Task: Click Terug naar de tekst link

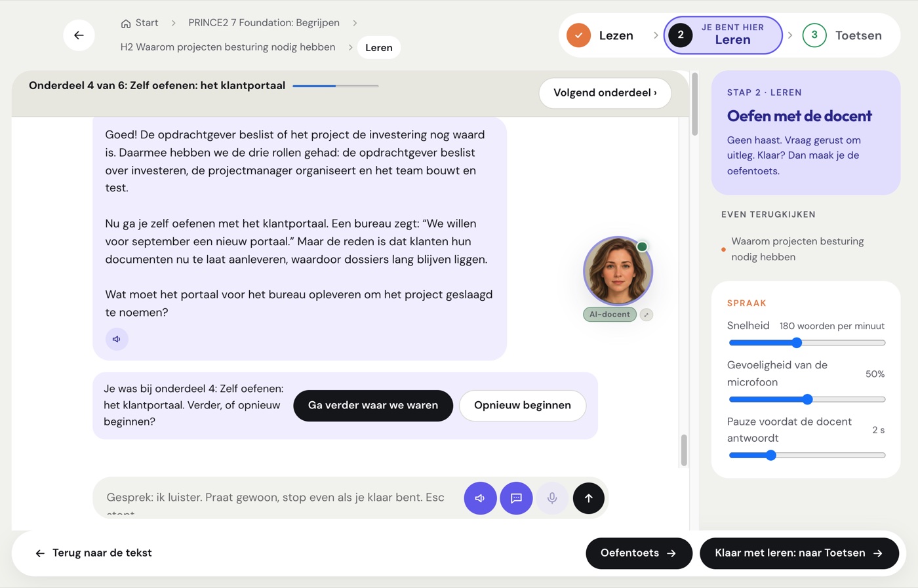Action: (x=93, y=553)
